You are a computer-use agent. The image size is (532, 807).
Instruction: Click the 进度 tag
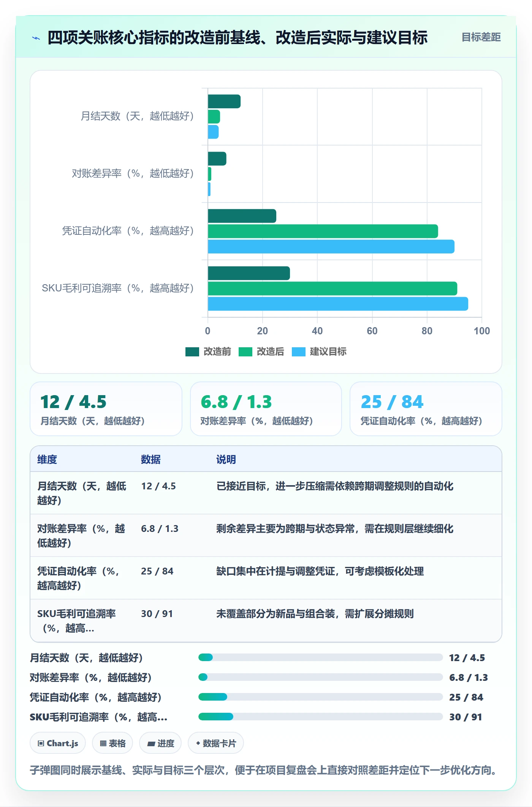tap(160, 743)
